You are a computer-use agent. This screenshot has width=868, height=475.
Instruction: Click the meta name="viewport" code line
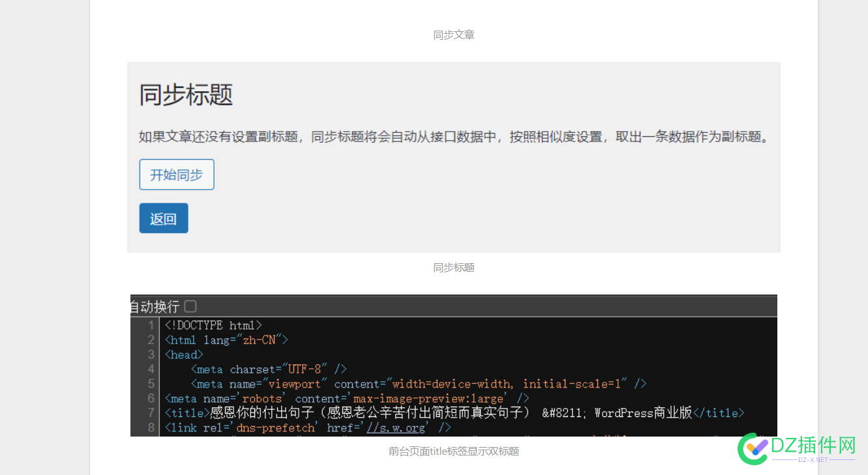(x=419, y=384)
